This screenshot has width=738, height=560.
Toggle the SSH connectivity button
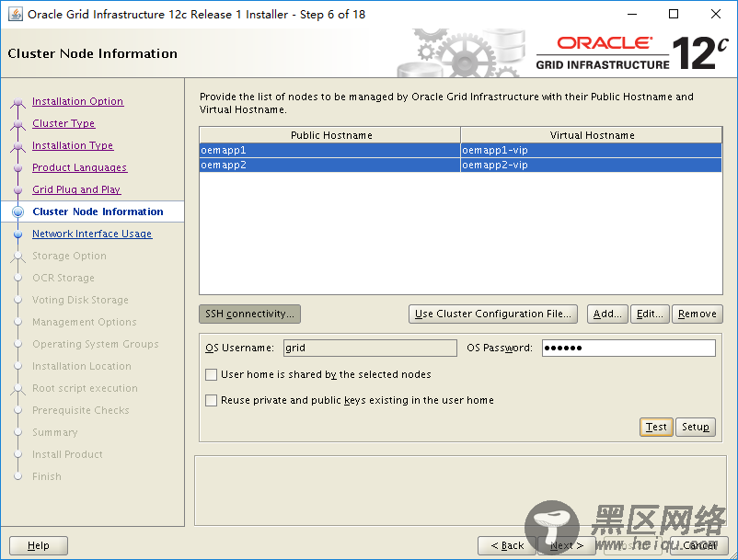pos(249,314)
